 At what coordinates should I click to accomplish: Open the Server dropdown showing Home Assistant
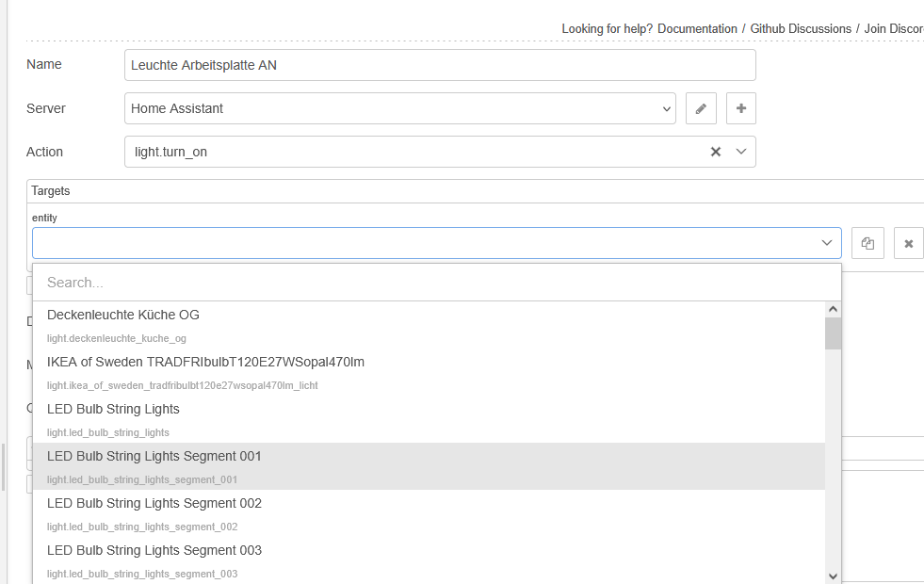coord(399,108)
